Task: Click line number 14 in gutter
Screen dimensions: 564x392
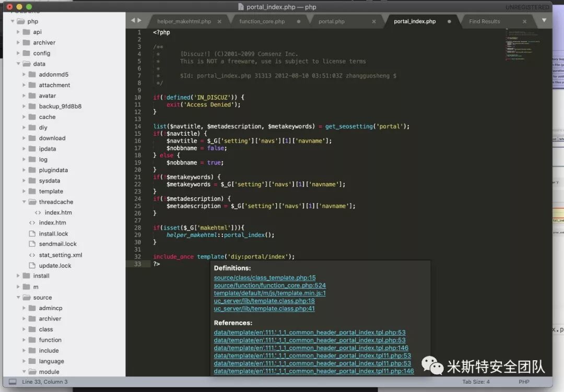Action: pos(137,126)
